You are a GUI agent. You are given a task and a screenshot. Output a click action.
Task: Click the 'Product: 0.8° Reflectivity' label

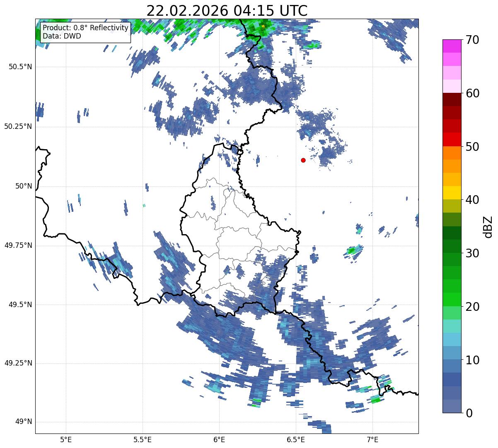[86, 28]
